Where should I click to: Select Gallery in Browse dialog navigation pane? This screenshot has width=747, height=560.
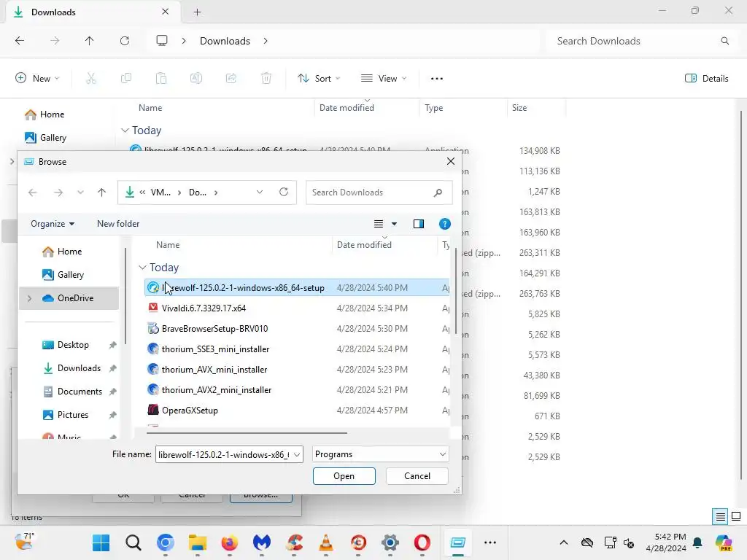(69, 275)
